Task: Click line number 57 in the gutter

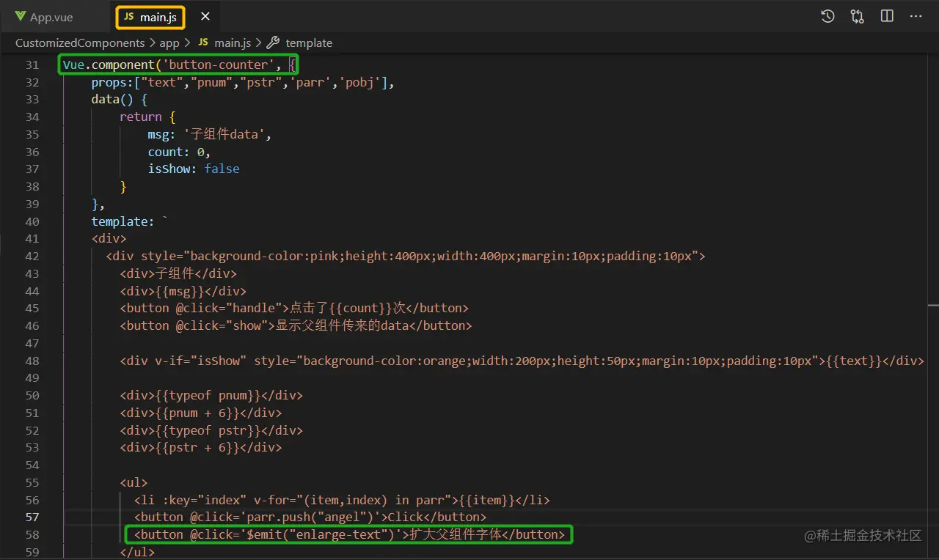Action: point(32,517)
